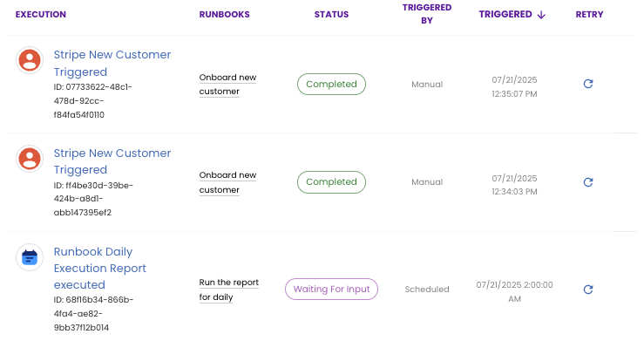Retry the 12:34:03 PM Stripe execution
This screenshot has height=341, width=644.
tap(588, 182)
